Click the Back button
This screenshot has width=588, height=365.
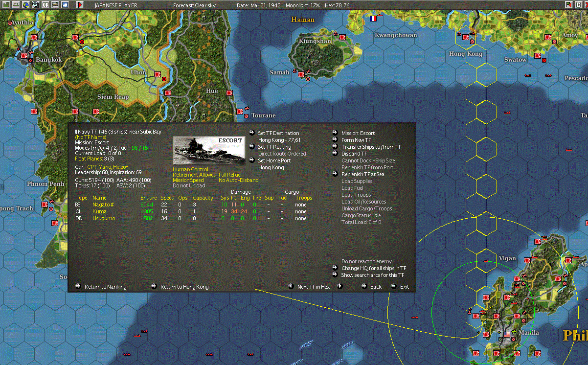point(376,287)
